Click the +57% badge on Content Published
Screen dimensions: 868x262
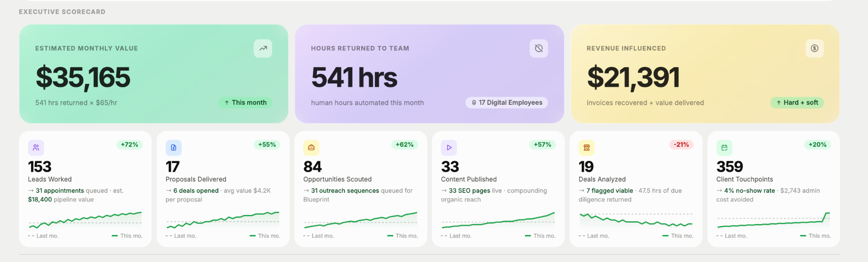[542, 145]
